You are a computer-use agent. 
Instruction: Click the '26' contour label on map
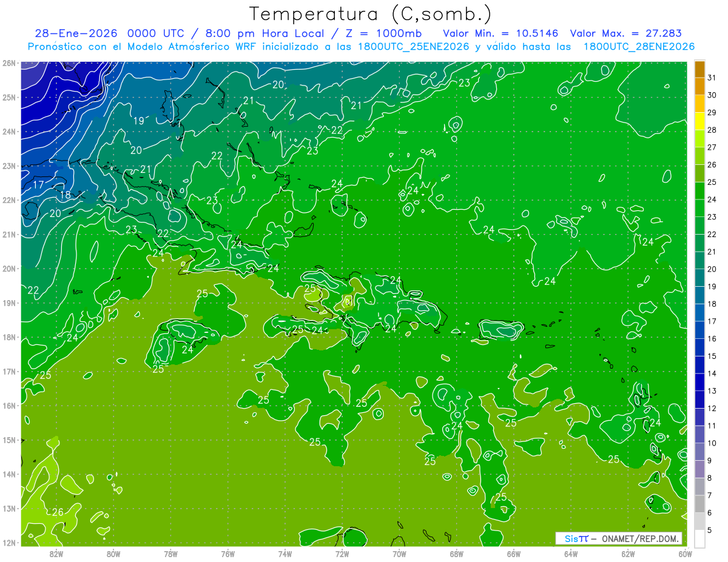58,512
